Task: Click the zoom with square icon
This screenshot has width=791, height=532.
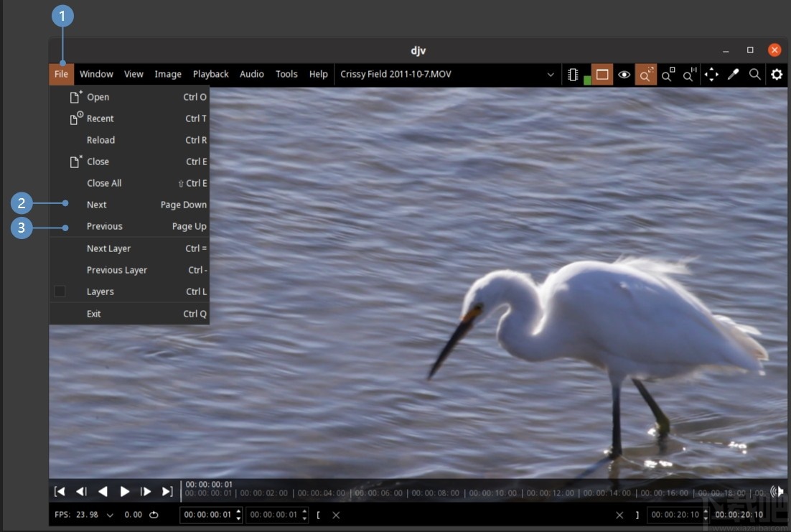Action: (668, 75)
